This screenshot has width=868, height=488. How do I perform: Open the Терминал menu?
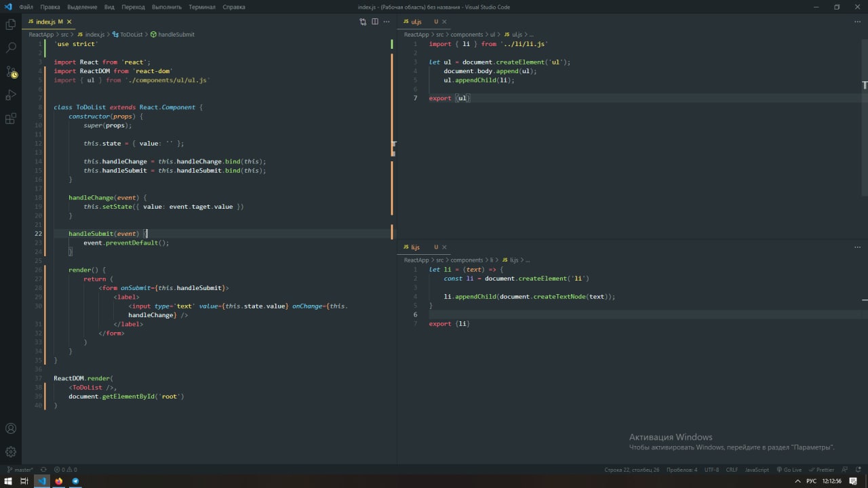(201, 7)
